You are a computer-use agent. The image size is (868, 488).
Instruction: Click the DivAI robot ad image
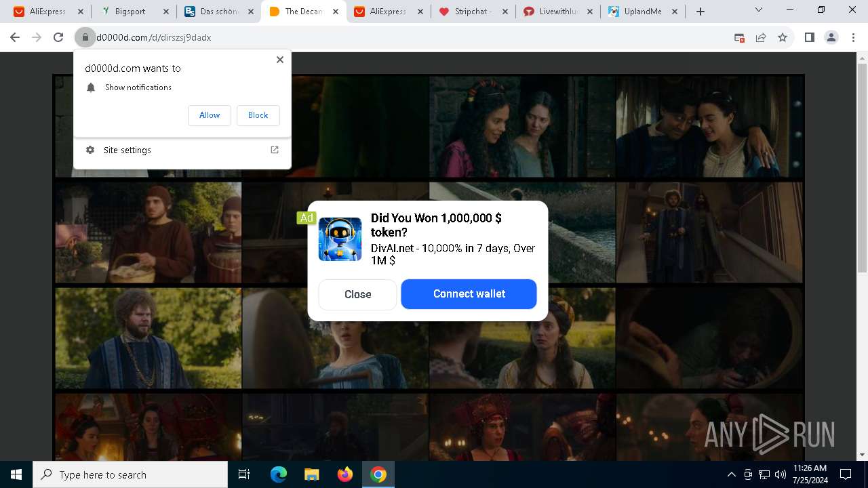point(340,239)
